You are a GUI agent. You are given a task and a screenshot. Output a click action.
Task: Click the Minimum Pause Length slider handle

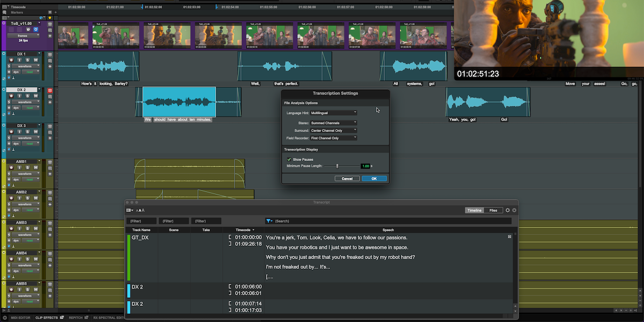(x=337, y=166)
